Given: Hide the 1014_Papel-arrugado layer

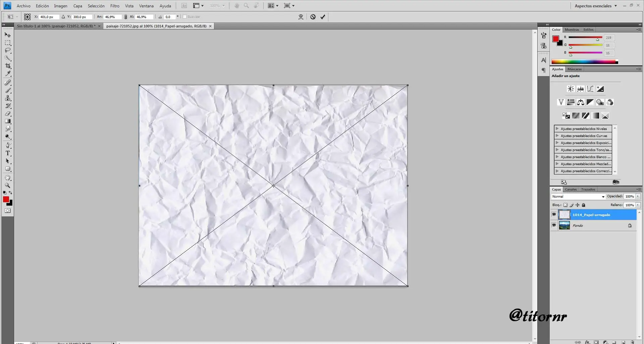Looking at the screenshot, I should pyautogui.click(x=554, y=214).
